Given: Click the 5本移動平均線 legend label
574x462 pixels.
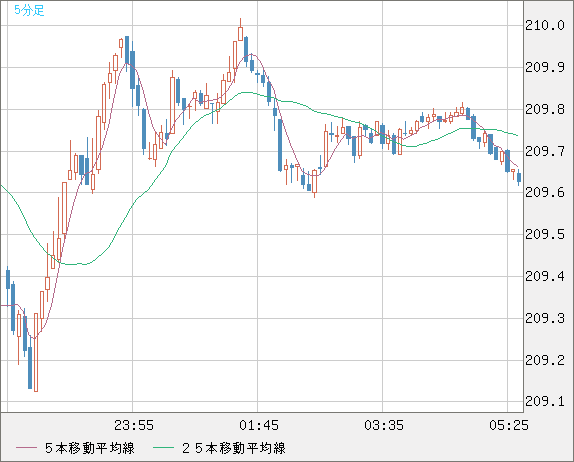Looking at the screenshot, I should [x=90, y=448].
